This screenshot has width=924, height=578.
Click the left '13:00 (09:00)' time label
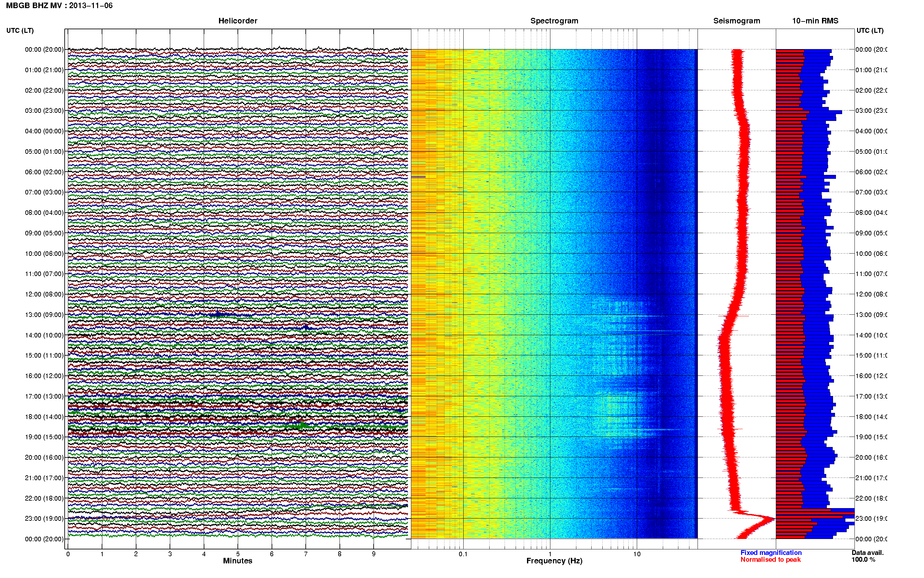pyautogui.click(x=44, y=315)
